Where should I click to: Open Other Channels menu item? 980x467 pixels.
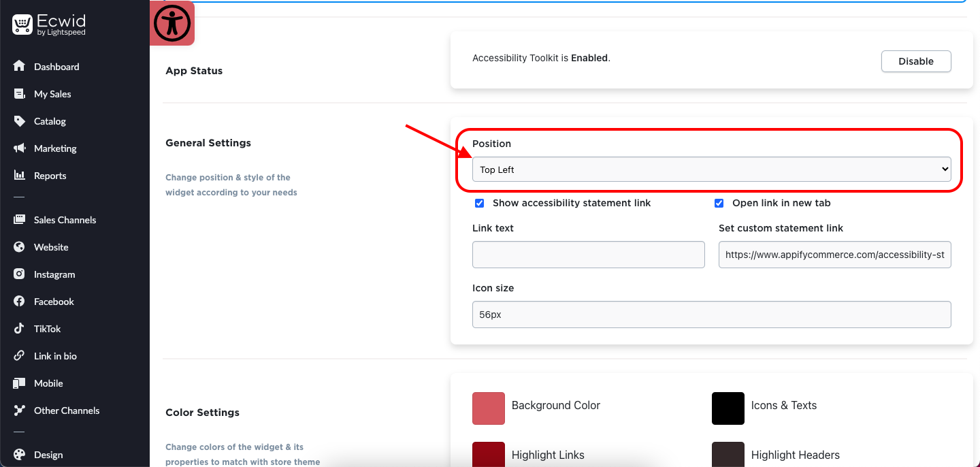click(x=67, y=410)
